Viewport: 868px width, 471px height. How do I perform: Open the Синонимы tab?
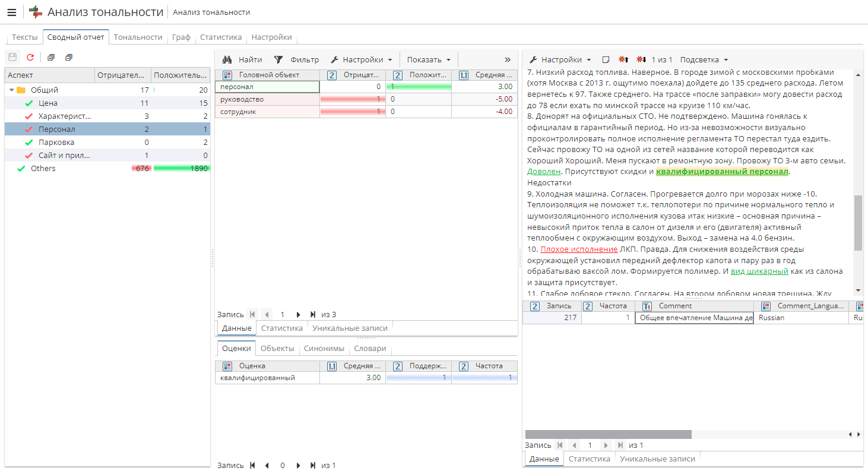tap(324, 349)
